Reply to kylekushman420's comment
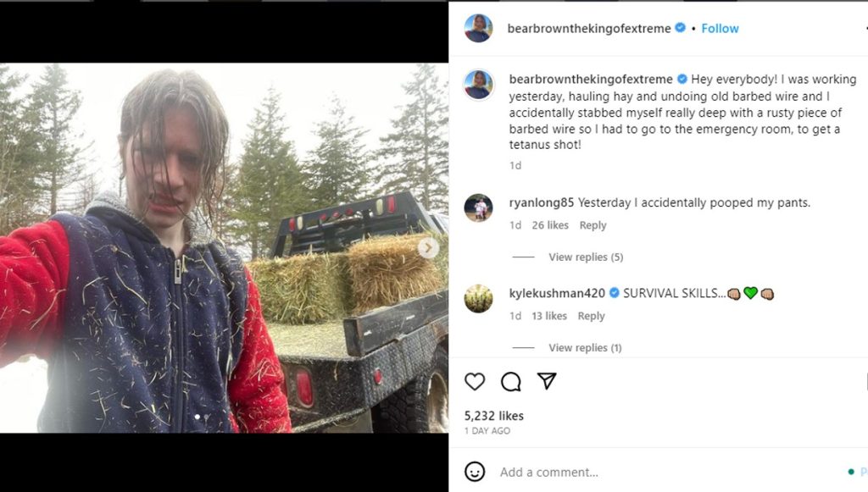Image resolution: width=868 pixels, height=492 pixels. point(591,316)
